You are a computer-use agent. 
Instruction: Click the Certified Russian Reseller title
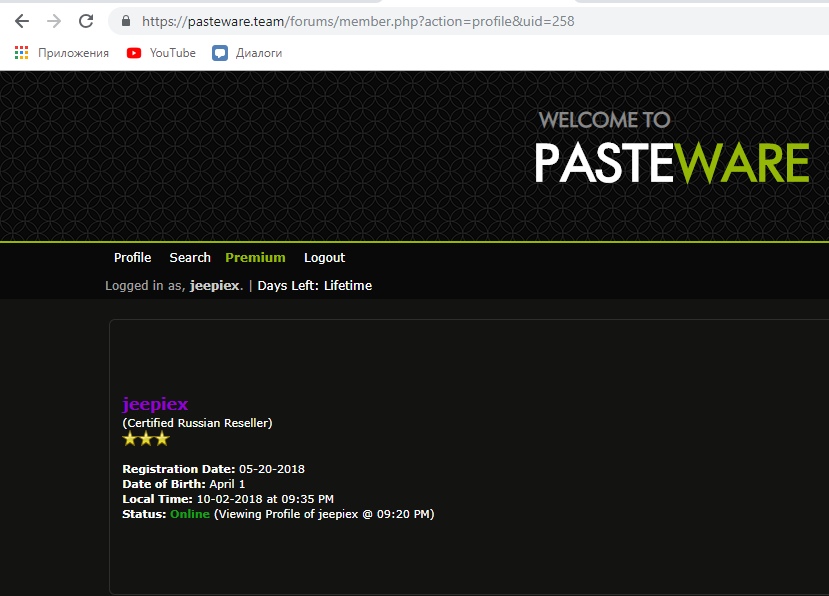coord(197,423)
